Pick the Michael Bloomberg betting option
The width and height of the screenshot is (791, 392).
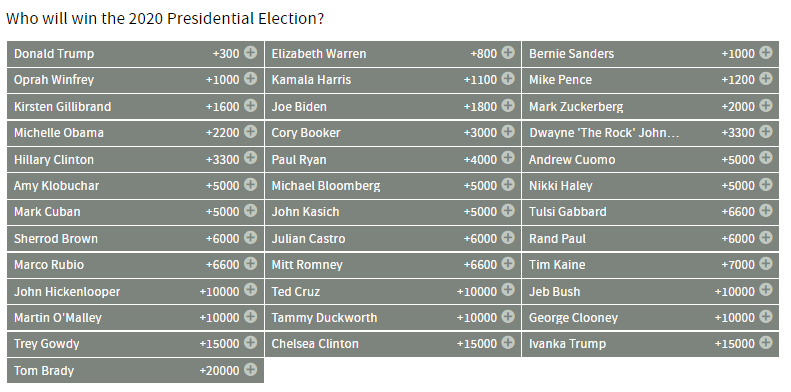(392, 186)
